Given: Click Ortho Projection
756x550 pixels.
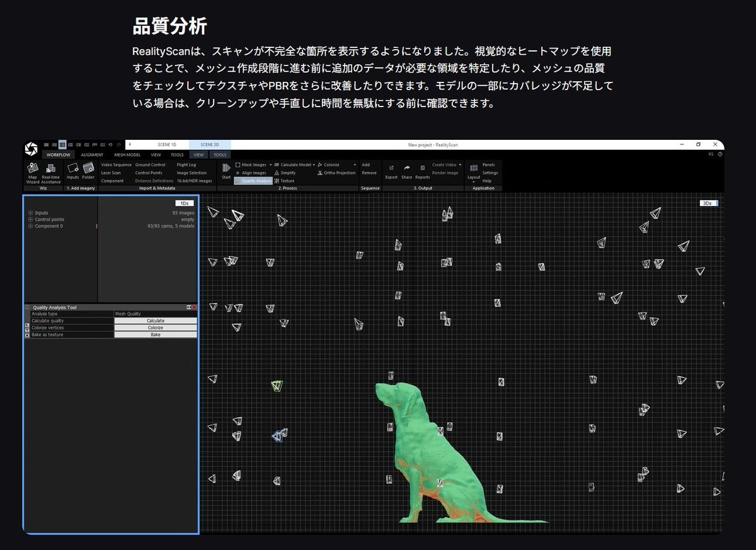Looking at the screenshot, I should pyautogui.click(x=336, y=173).
